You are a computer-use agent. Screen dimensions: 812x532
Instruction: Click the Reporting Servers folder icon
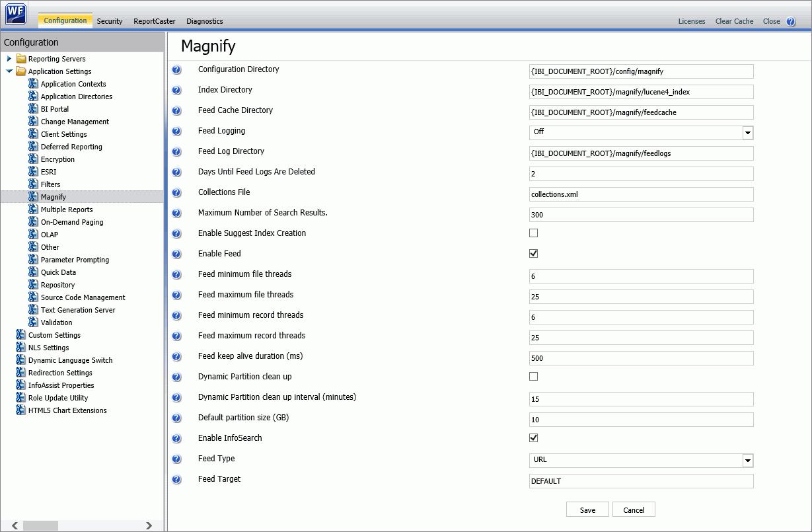(21, 59)
